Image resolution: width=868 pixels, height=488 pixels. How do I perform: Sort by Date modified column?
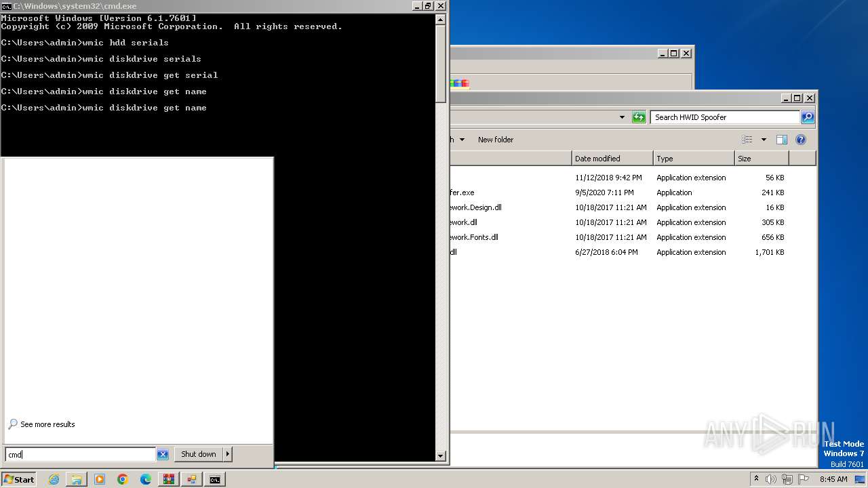tap(612, 159)
